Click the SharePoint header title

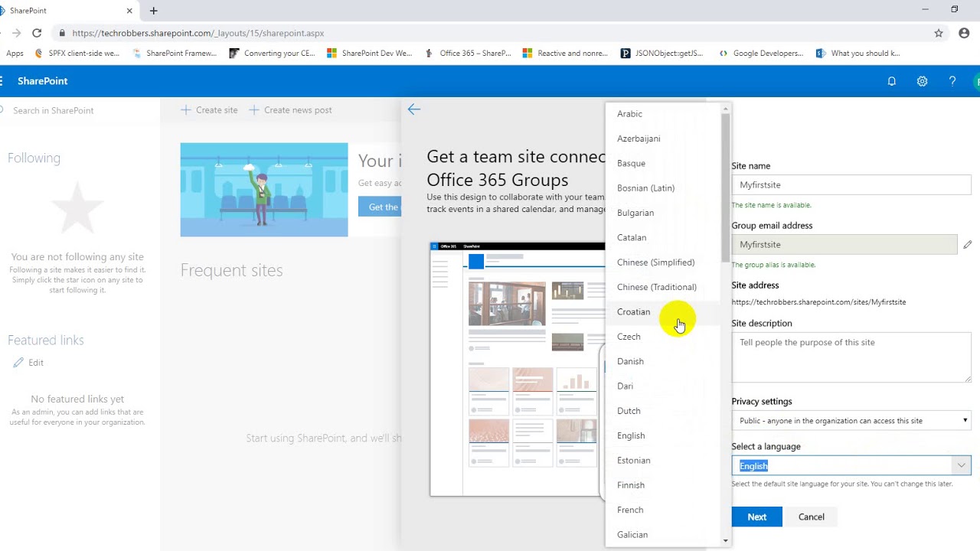tap(43, 81)
